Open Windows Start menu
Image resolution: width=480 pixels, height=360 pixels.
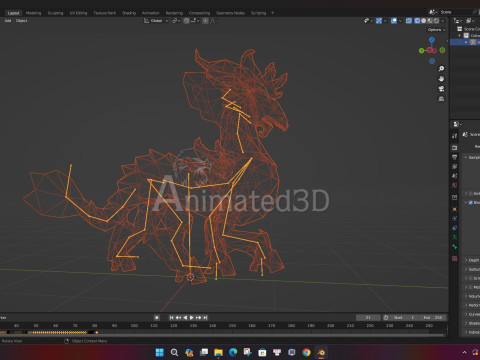tap(160, 352)
